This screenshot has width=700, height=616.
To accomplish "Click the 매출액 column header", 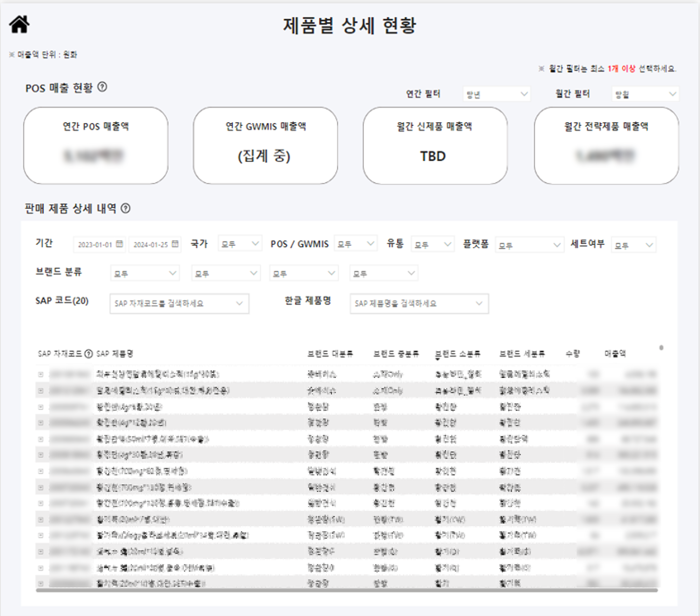I will point(615,354).
